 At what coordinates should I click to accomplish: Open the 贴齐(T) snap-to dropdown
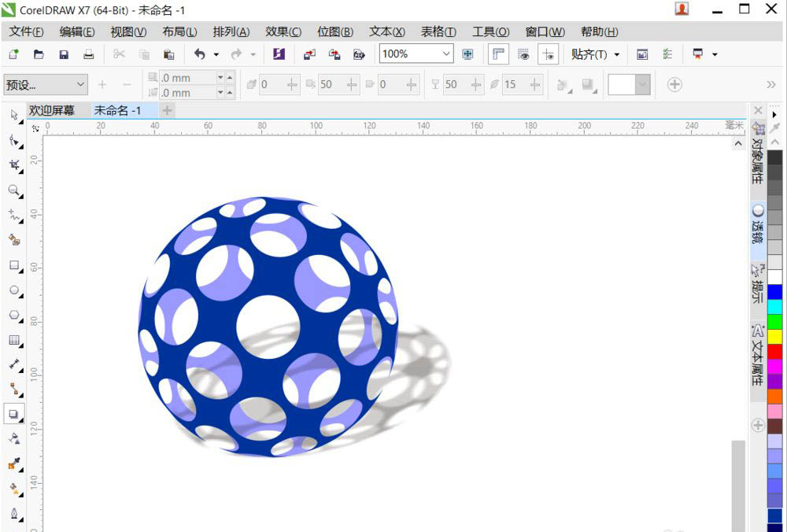tap(595, 54)
